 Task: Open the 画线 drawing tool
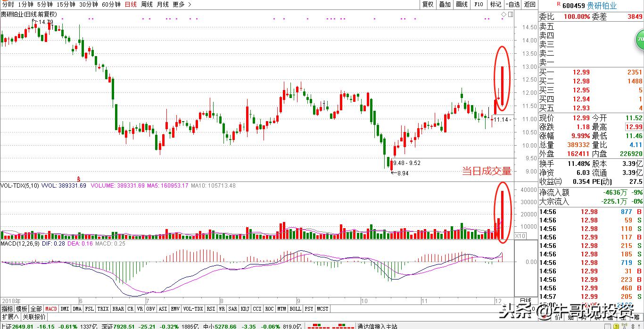pyautogui.click(x=462, y=4)
